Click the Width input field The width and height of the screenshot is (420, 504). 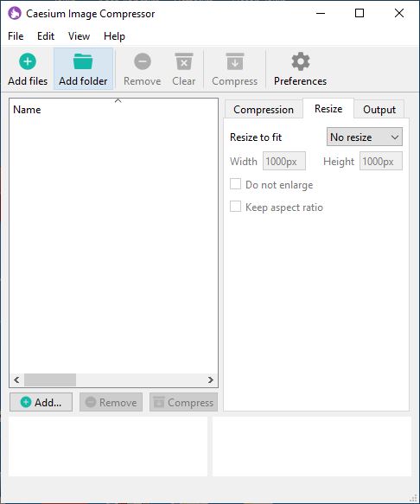coord(284,161)
